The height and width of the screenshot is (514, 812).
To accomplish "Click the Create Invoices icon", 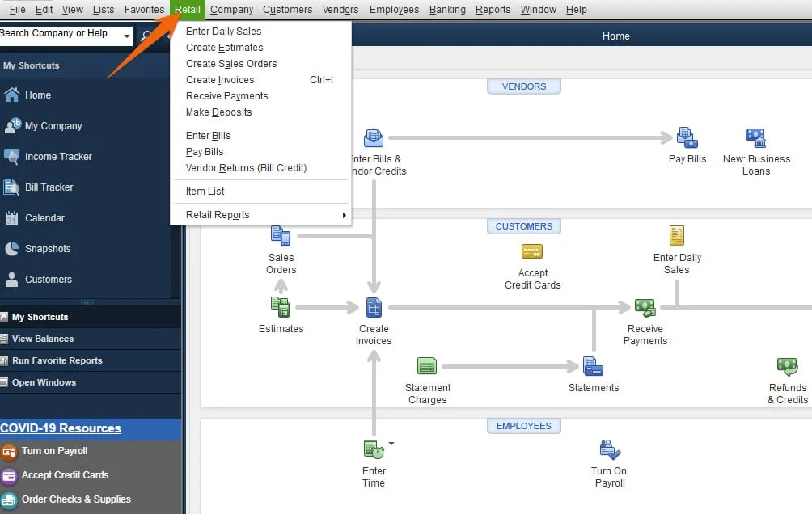I will 374,307.
